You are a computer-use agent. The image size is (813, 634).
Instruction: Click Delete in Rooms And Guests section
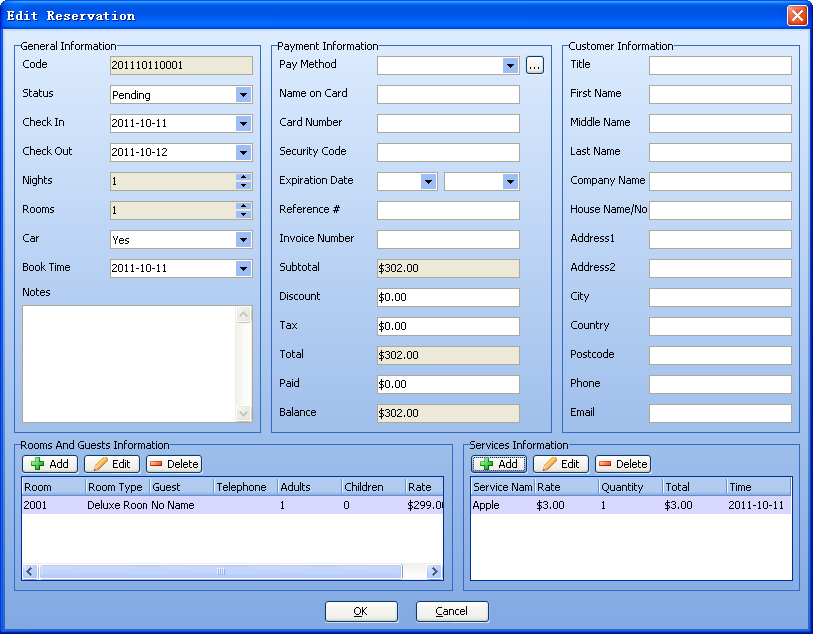point(173,464)
